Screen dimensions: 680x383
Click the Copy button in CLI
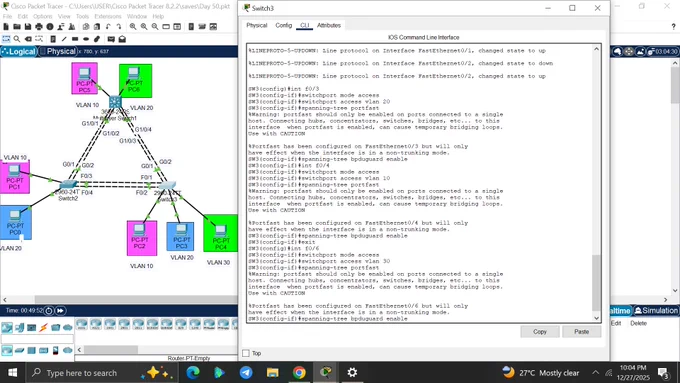[x=539, y=332]
